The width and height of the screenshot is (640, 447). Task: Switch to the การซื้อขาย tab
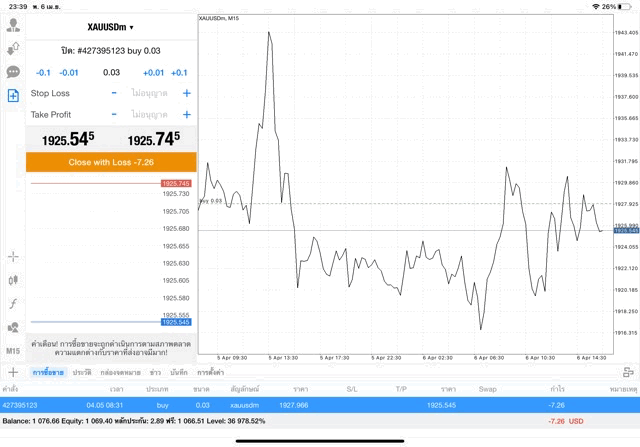click(48, 372)
